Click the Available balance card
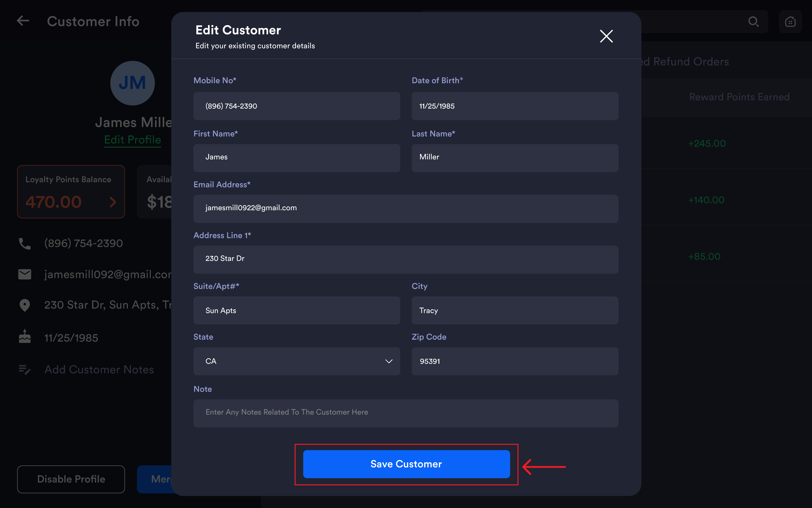This screenshot has height=508, width=812. click(x=154, y=191)
